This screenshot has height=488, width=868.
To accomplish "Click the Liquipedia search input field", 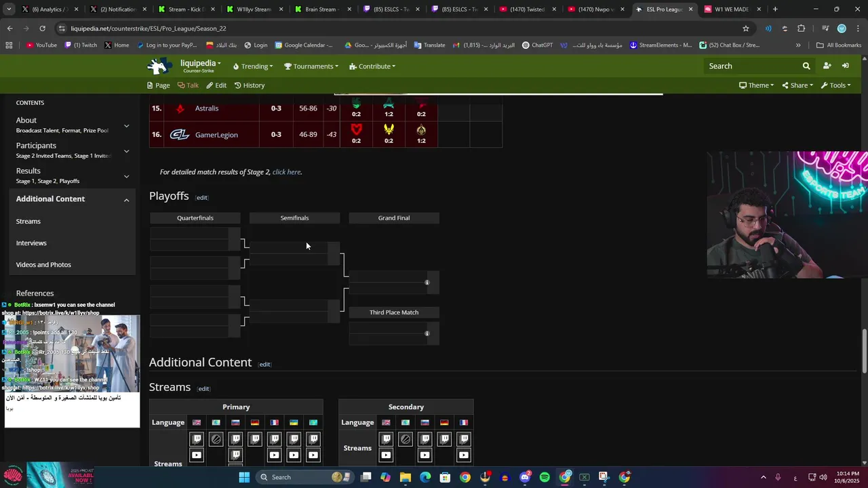I will 751,66.
